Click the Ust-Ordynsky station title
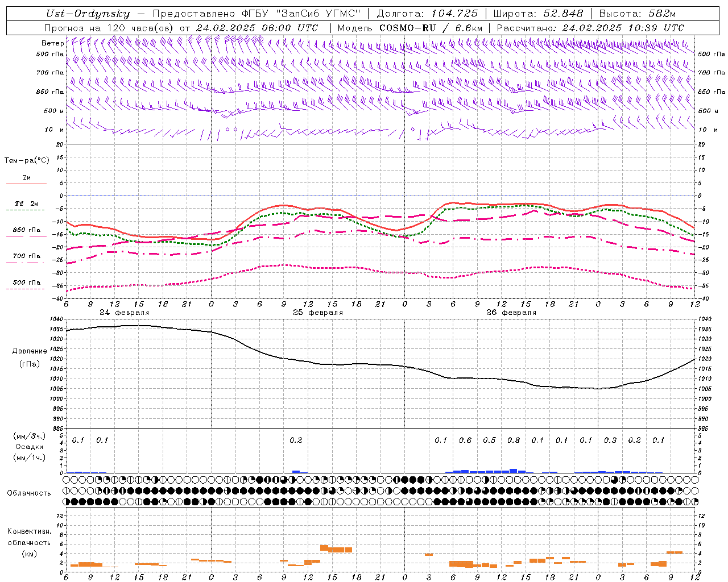728x582 pixels. (88, 14)
